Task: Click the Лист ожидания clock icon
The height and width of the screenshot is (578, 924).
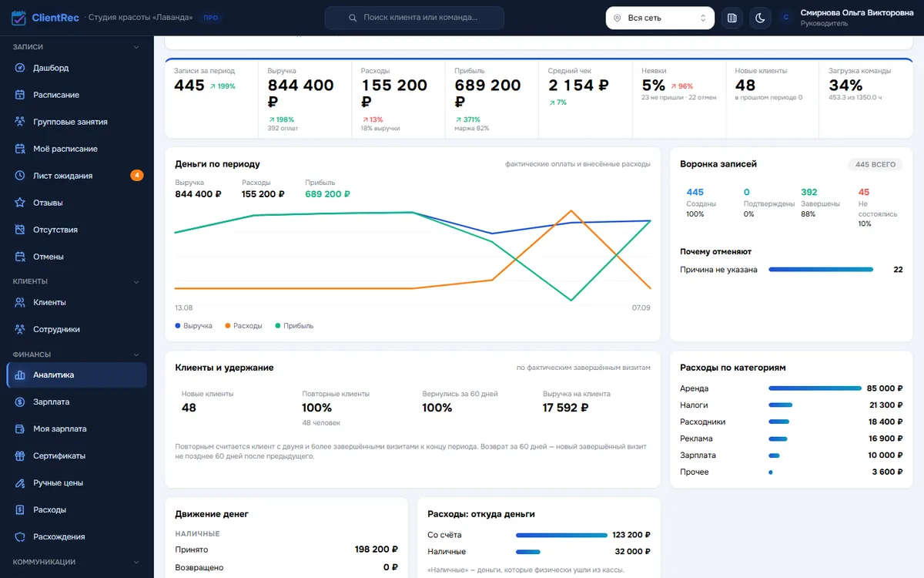Action: coord(20,176)
